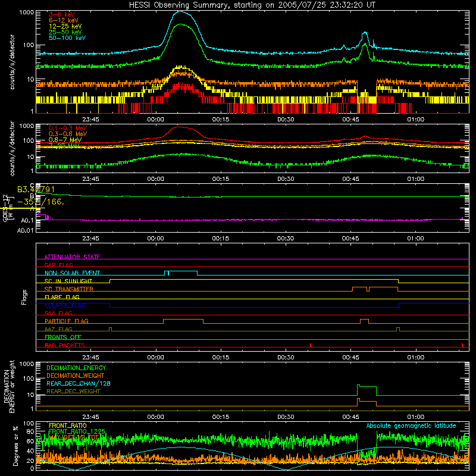This screenshot has height=476, width=476.
Task: Click the 'DECIMATION ENERGY or weight' axis label
Action: [9, 387]
